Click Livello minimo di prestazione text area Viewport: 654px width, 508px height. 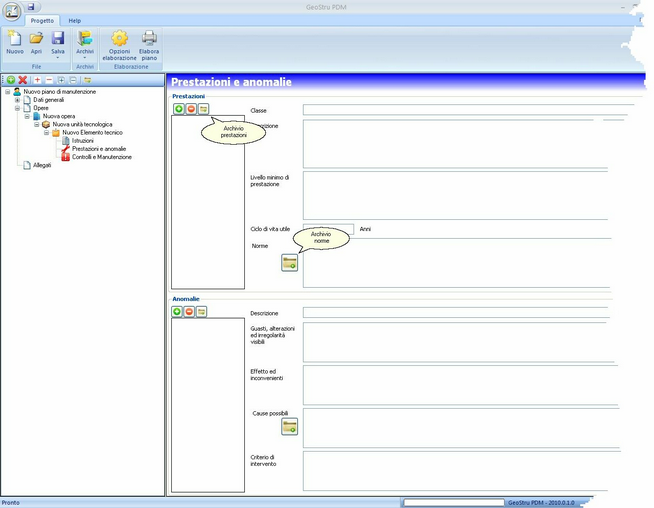click(455, 195)
